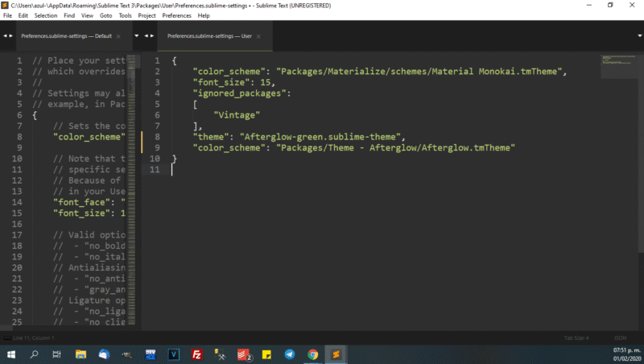
Task: Open Telegram from the taskbar
Action: [290, 354]
